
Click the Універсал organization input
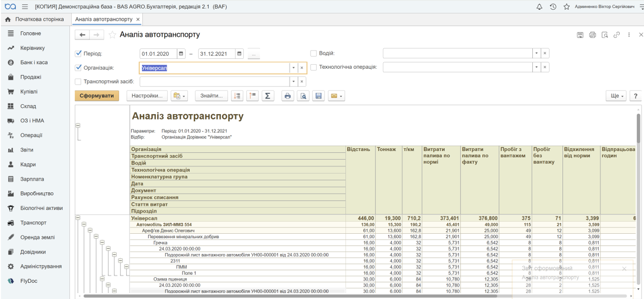click(x=215, y=68)
